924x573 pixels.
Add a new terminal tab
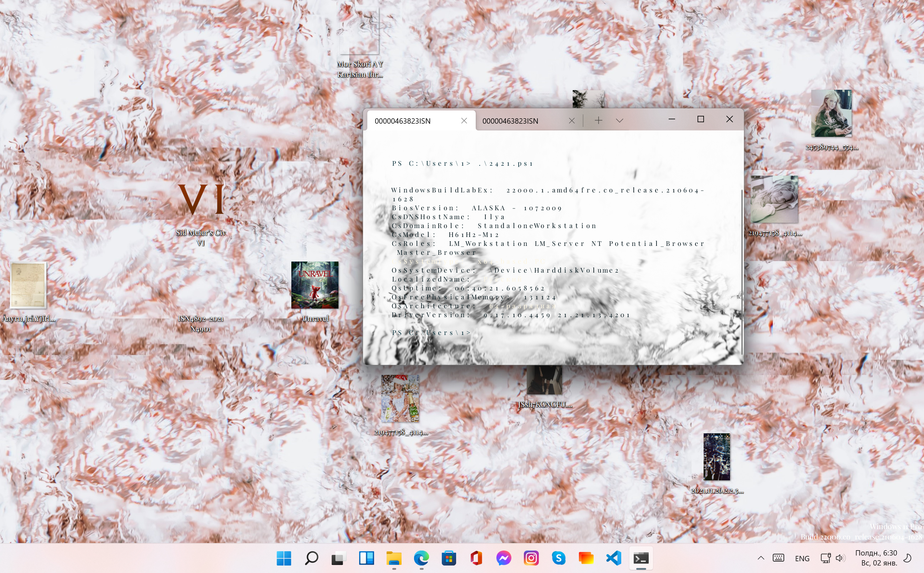coord(598,120)
